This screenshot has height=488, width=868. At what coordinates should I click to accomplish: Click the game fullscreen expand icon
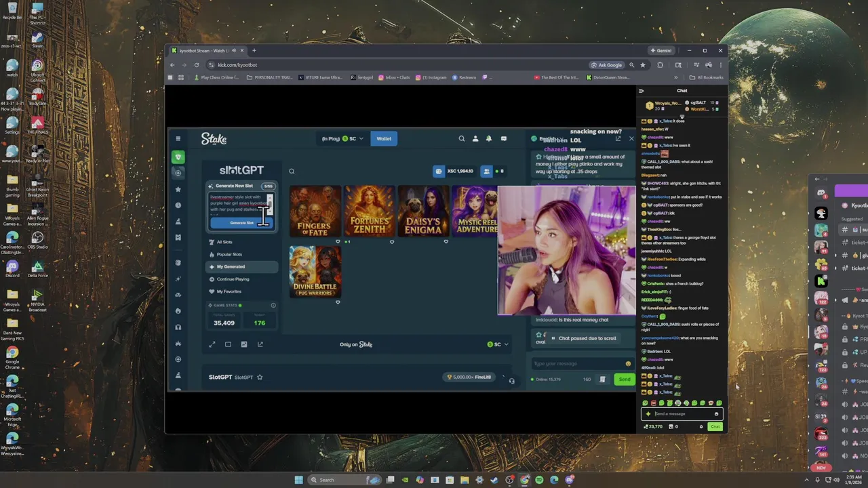(x=212, y=344)
